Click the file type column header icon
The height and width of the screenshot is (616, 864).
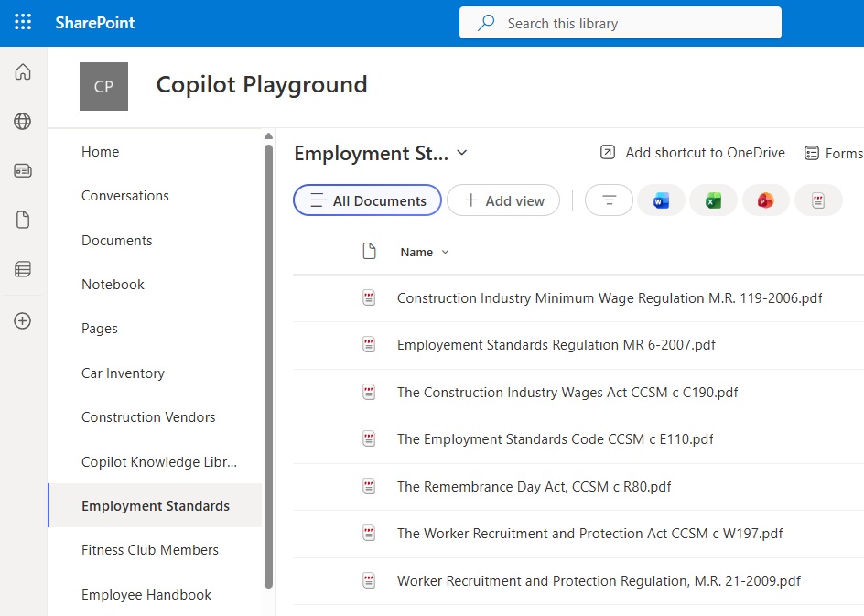pyautogui.click(x=369, y=252)
